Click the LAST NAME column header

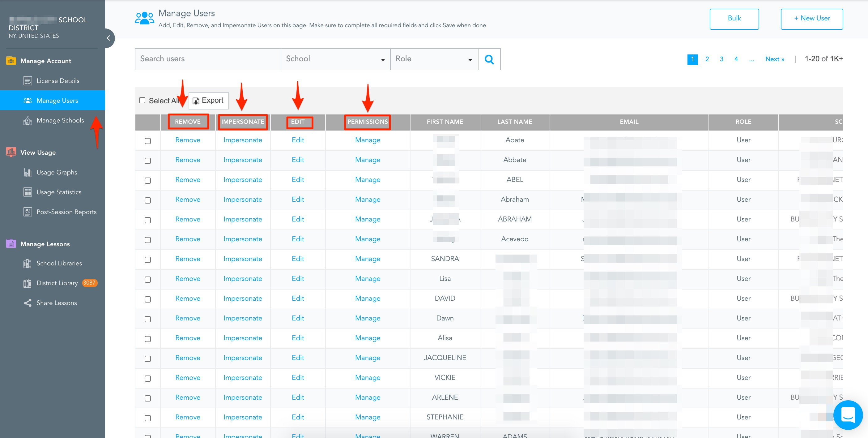click(515, 122)
